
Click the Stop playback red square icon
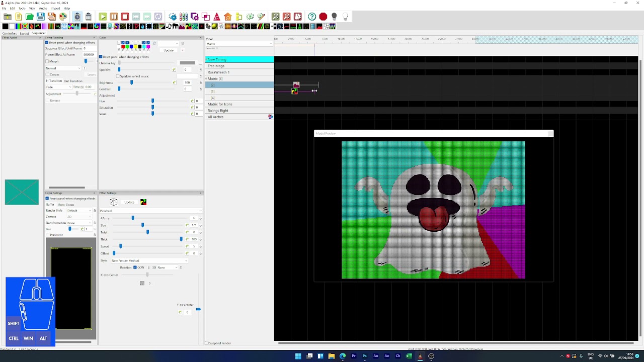point(125,17)
